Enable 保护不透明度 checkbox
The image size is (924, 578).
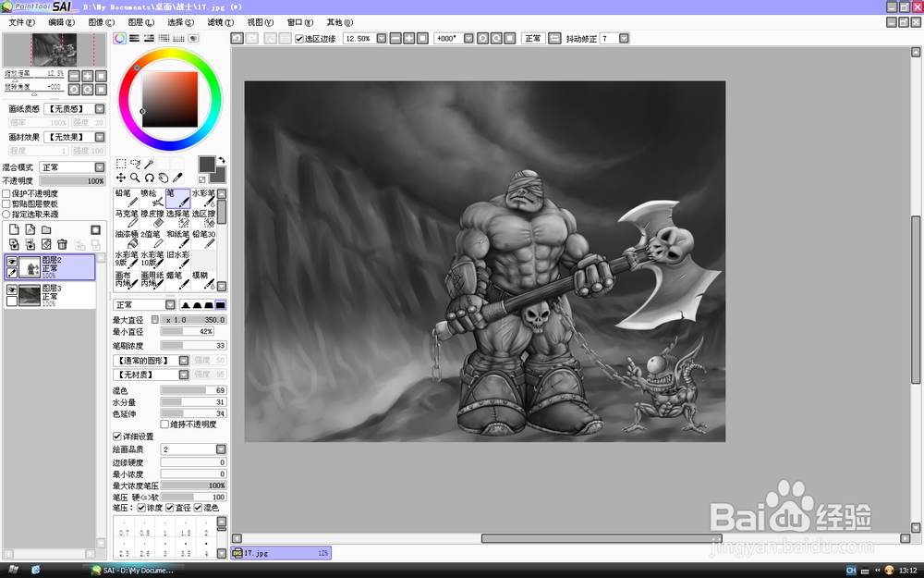pos(6,193)
